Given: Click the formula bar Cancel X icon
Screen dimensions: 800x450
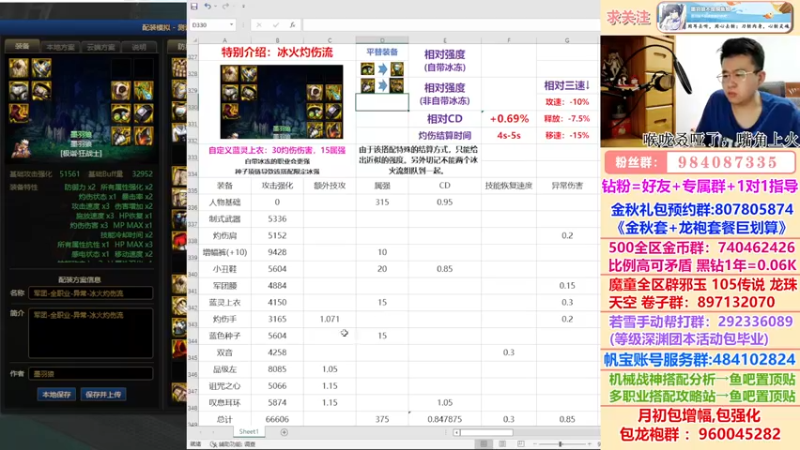Looking at the screenshot, I should 259,24.
